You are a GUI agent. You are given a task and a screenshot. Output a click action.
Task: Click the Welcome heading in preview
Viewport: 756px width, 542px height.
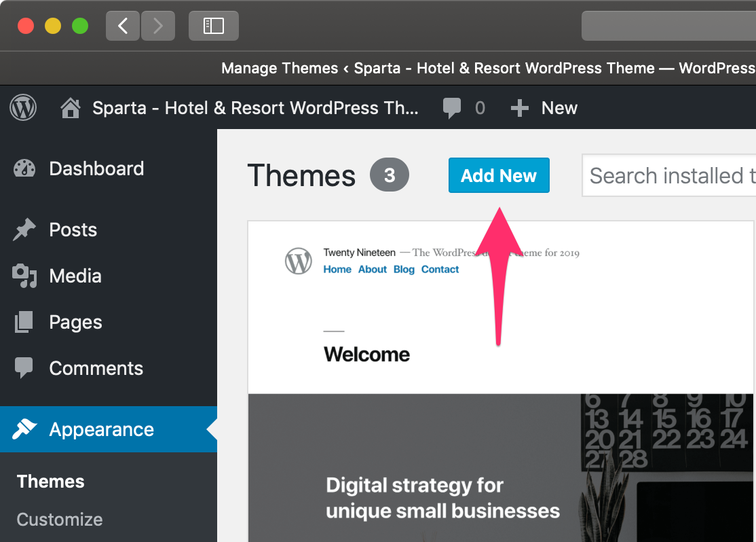point(367,355)
